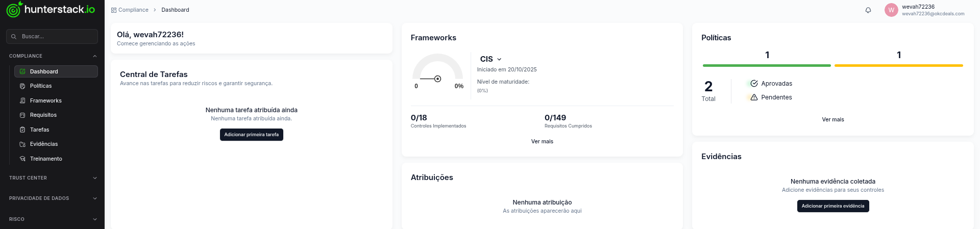Screen dimensions: 980x229
Task: Click the Políticas sidebar icon
Action: 22,86
